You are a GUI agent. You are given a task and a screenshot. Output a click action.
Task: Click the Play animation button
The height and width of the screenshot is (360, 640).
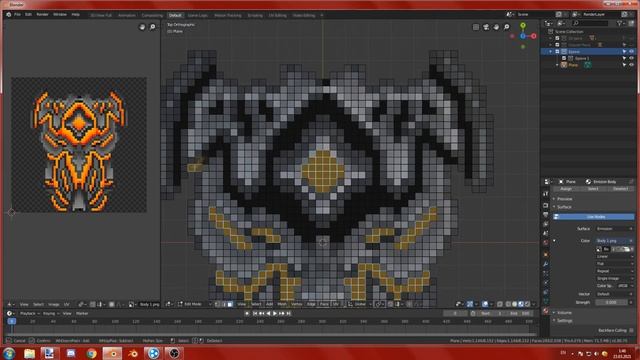pyautogui.click(x=275, y=313)
